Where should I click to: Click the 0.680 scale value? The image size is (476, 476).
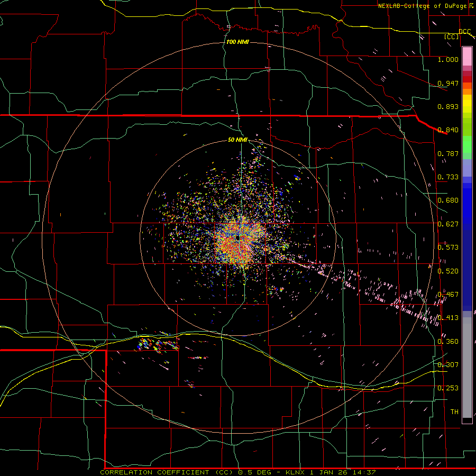pyautogui.click(x=448, y=200)
